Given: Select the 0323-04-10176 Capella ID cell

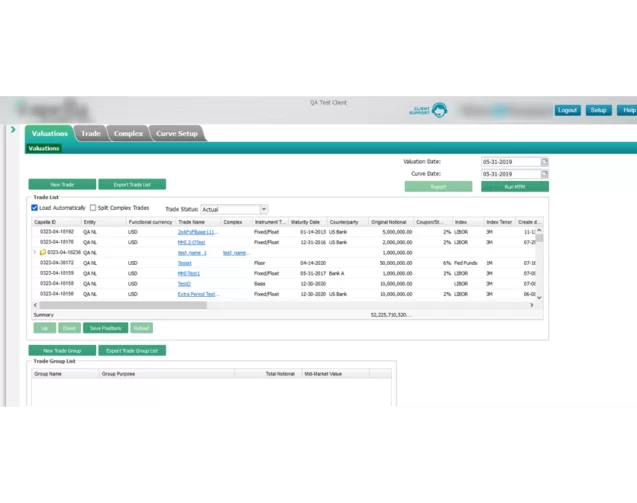Looking at the screenshot, I should (57, 242).
